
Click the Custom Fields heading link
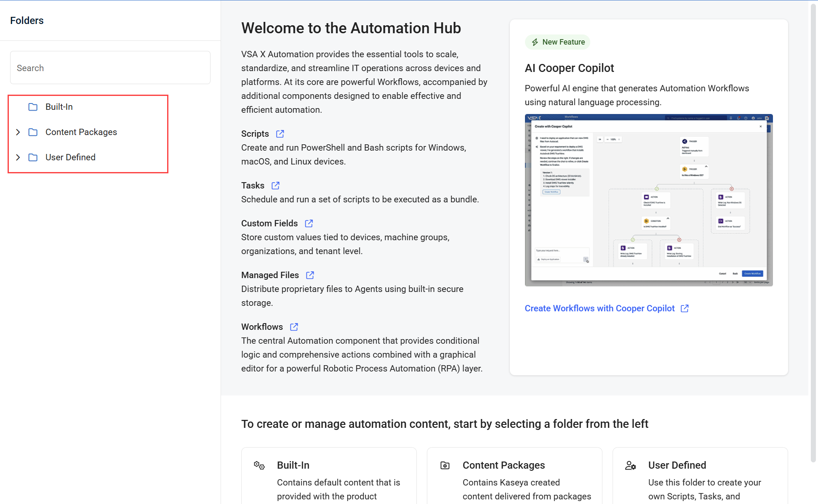(x=269, y=223)
